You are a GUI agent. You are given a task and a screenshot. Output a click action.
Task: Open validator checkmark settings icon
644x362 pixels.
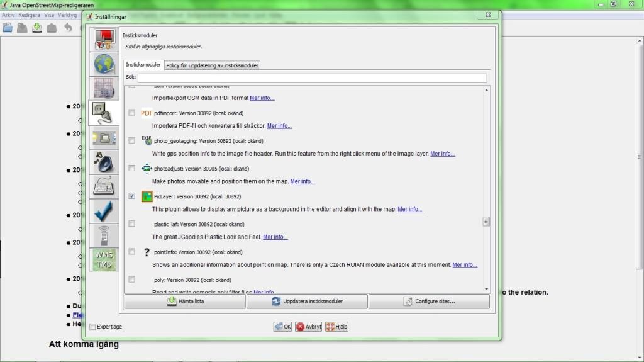coord(104,212)
